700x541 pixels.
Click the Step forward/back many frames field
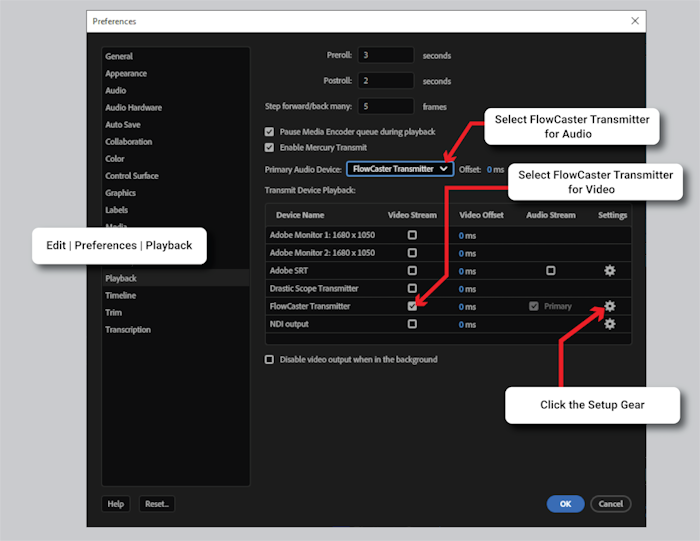386,106
